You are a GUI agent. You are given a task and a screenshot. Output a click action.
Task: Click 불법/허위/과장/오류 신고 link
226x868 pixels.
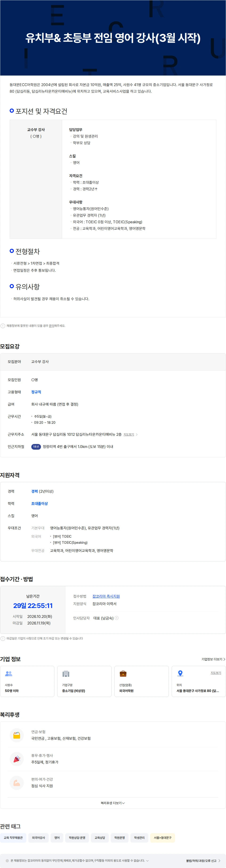(x=203, y=861)
